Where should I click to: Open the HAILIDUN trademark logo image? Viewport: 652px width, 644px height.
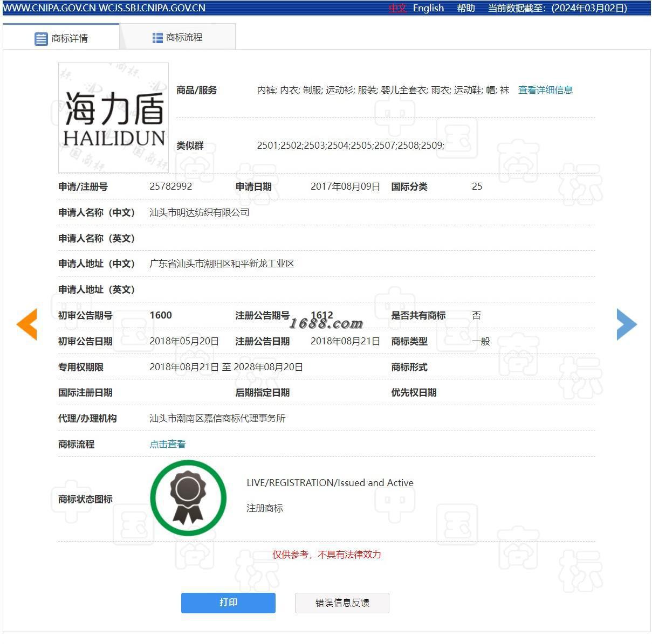click(113, 117)
